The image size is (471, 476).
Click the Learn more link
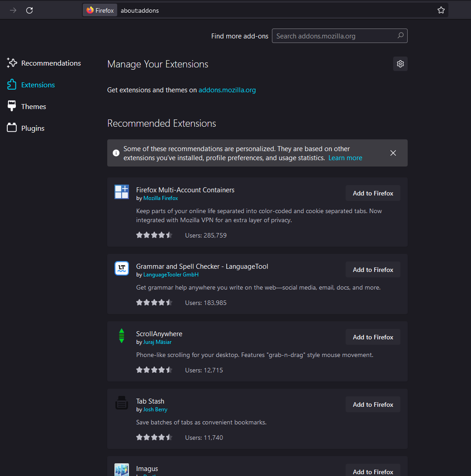345,158
